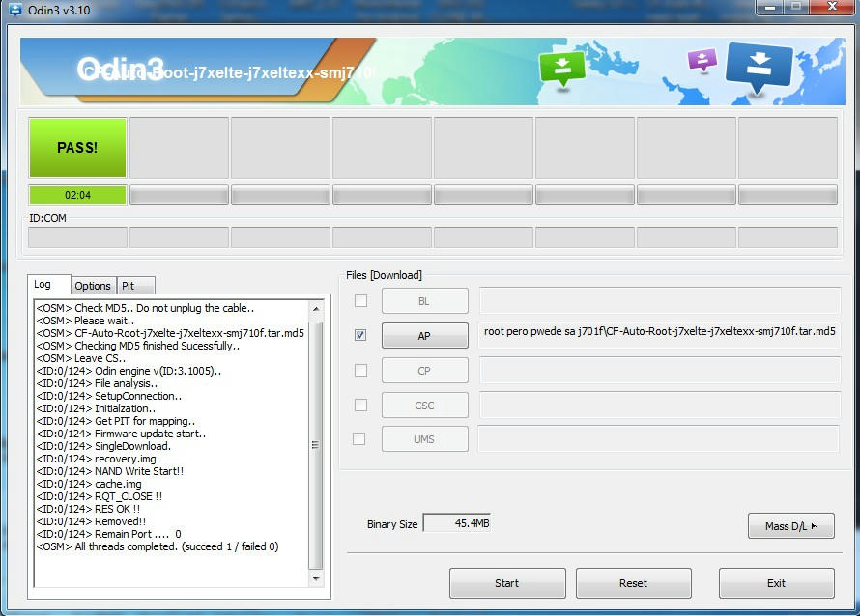Screen dimensions: 860x616
Task: Close the Odin3 window
Action: tap(832, 7)
